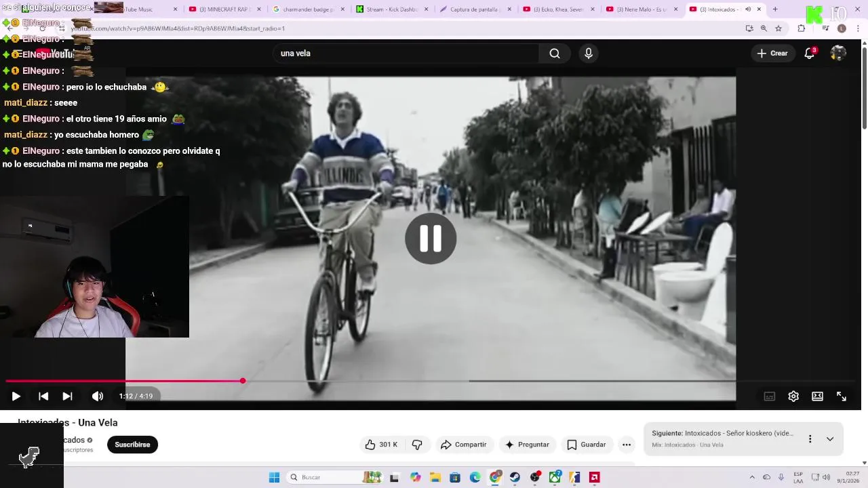Close the 'Captura de pantalla' tab
This screenshot has width=868, height=488.
point(509,9)
